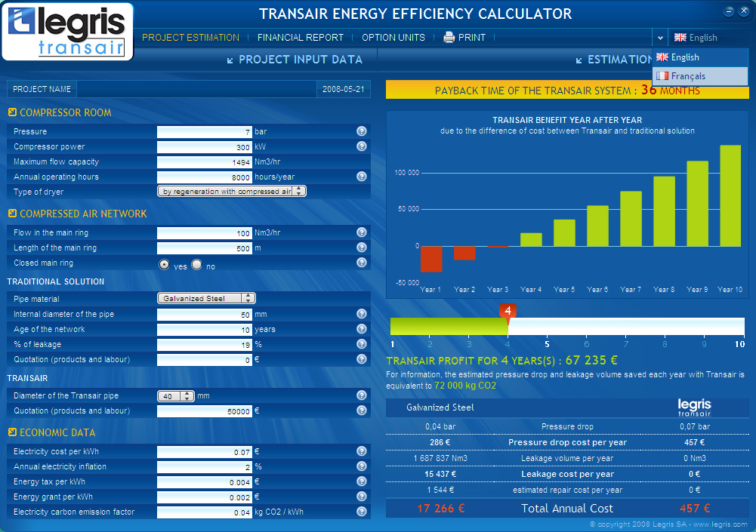Switch to the Project Estimation tab

tap(190, 38)
